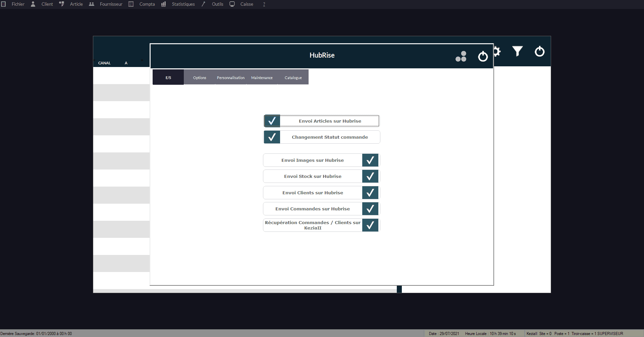The width and height of the screenshot is (644, 337).
Task: Click the Dernière Sauvegarde status text
Action: [x=36, y=334]
